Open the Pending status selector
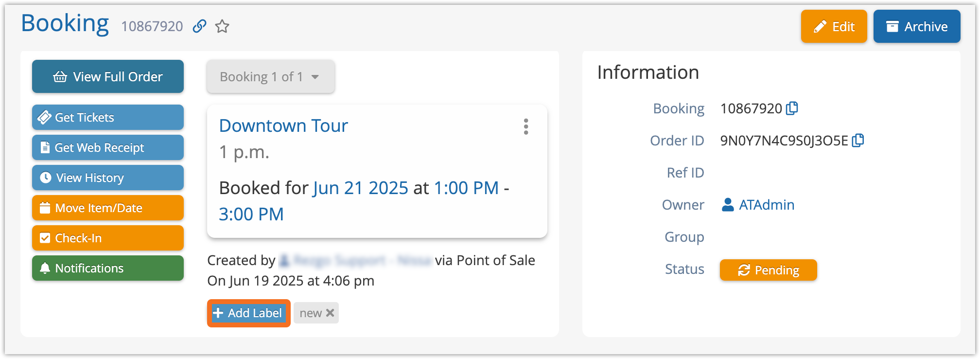This screenshot has width=980, height=359. tap(768, 270)
